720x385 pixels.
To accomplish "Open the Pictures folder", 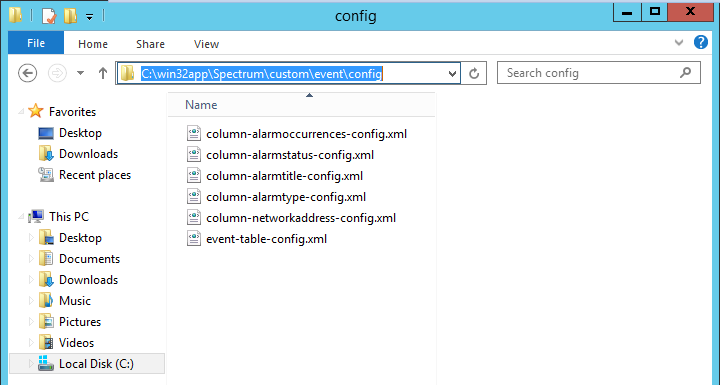I will point(80,322).
